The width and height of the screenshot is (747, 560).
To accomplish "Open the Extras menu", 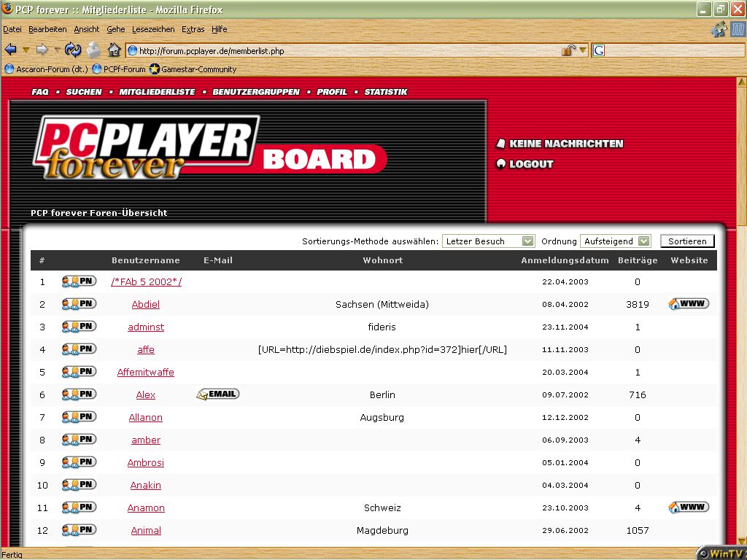I will click(193, 29).
